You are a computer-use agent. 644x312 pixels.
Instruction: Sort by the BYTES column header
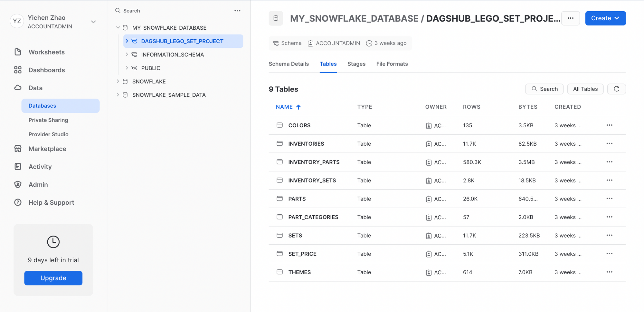[x=528, y=107]
